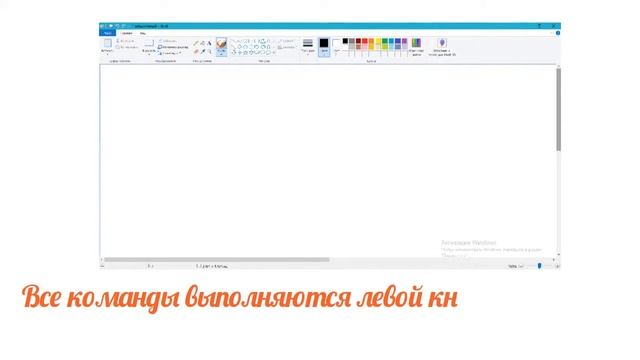The image size is (640, 360).
Task: Expand the Brushes dropdown arrow
Action: click(221, 54)
